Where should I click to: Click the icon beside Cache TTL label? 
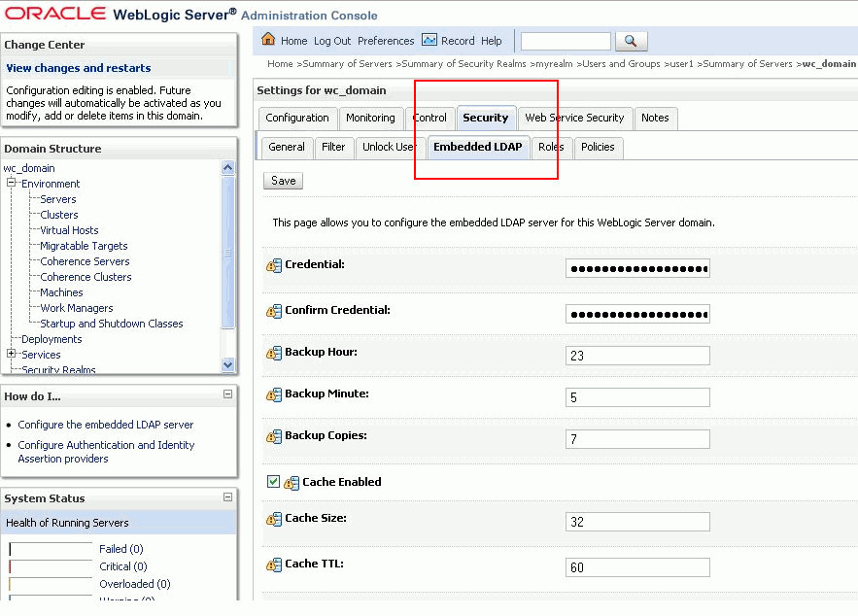point(274,565)
